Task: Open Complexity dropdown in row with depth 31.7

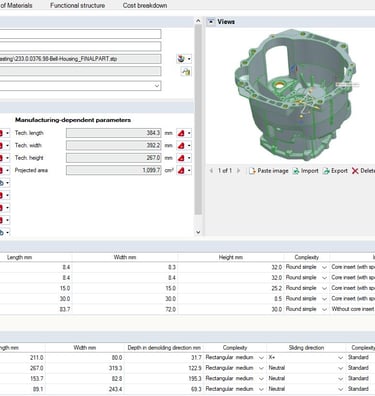Action: pyautogui.click(x=261, y=358)
